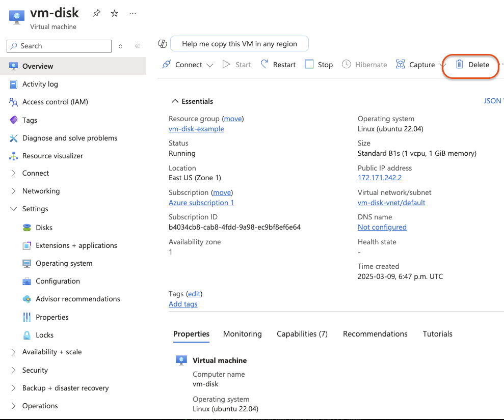Open the vm-disk-example resource group link
This screenshot has height=420, width=504.
[196, 129]
